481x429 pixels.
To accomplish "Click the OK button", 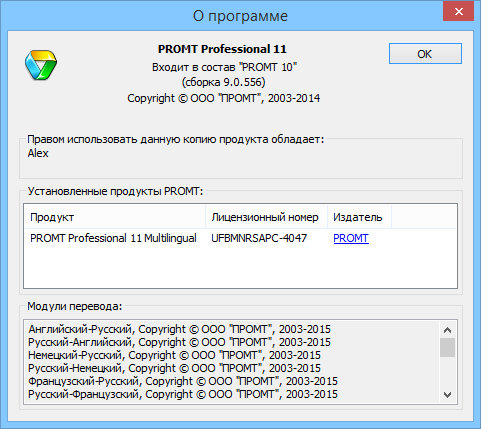I will point(425,54).
